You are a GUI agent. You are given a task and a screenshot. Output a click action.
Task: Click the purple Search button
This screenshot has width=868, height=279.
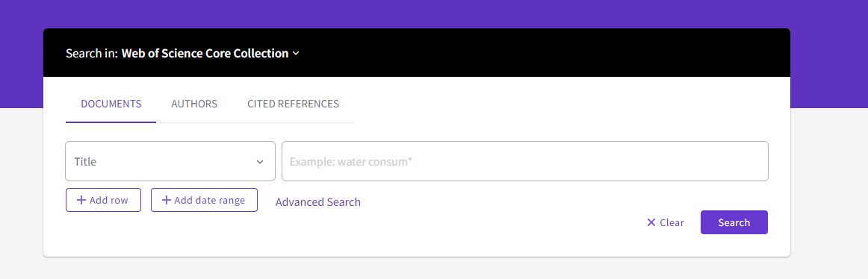734,222
